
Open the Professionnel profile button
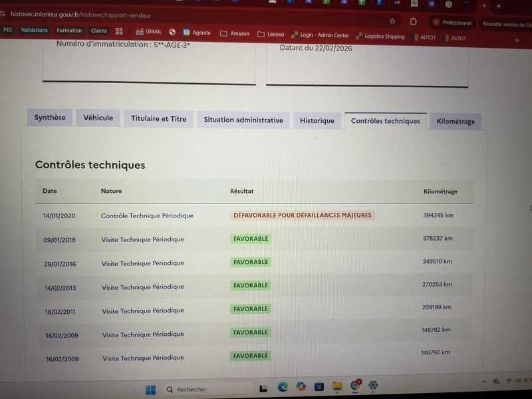(x=452, y=23)
